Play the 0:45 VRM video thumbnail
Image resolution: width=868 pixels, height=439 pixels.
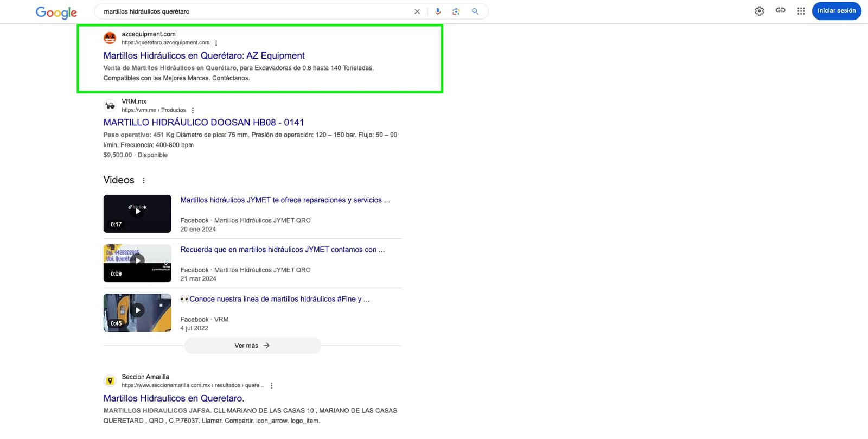(x=137, y=313)
